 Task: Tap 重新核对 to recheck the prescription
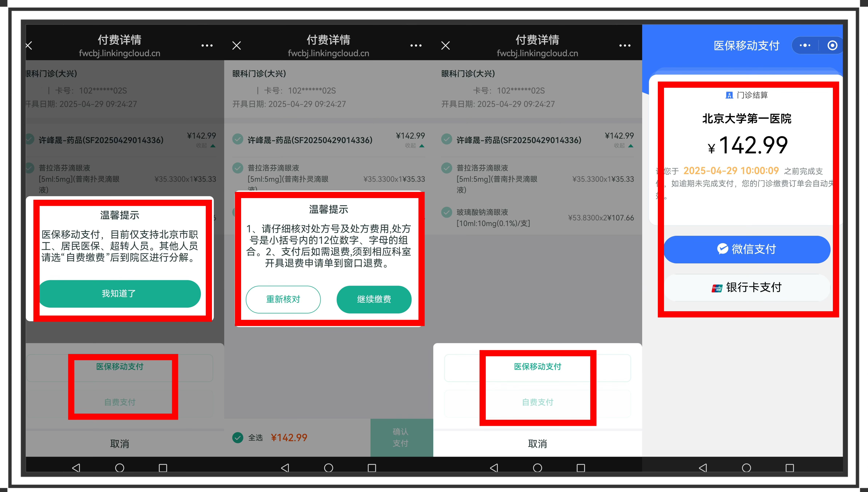point(283,299)
